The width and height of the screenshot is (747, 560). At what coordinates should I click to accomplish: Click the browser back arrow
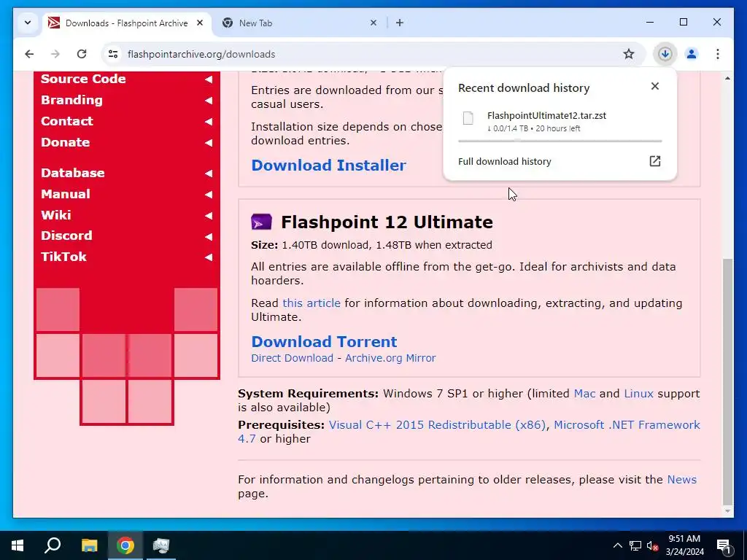(29, 54)
